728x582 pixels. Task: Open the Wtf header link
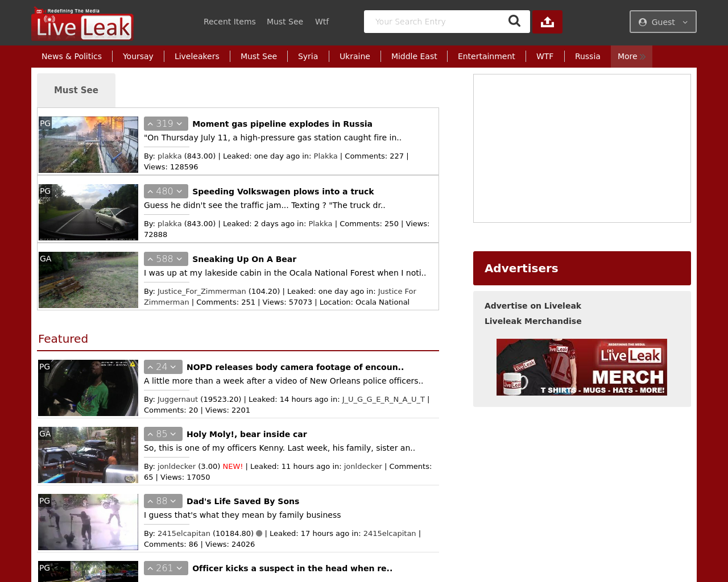coord(322,22)
